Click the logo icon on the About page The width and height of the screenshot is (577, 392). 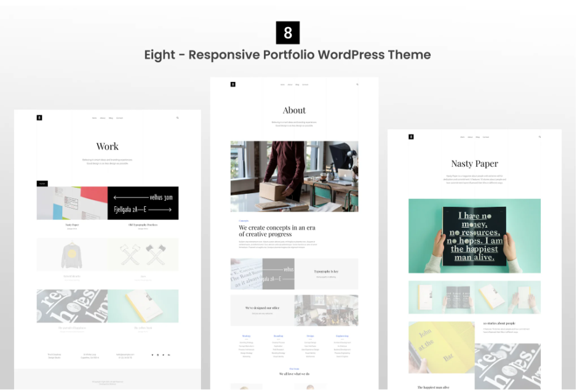click(233, 84)
